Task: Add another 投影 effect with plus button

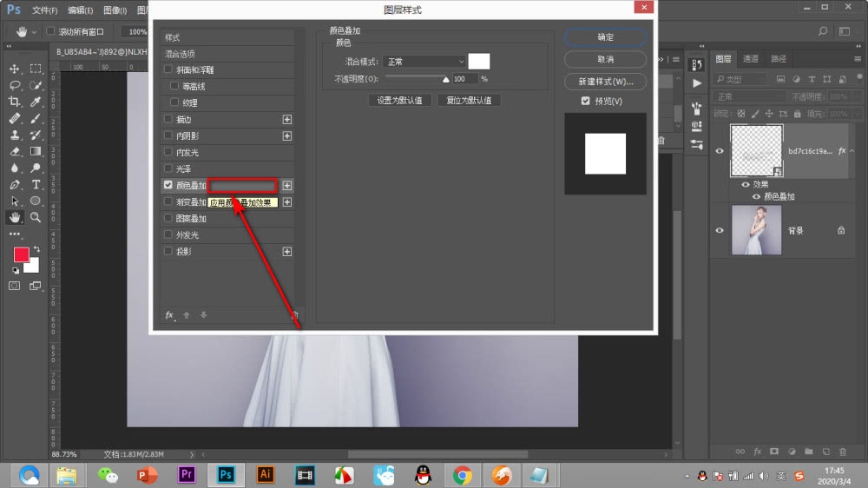Action: coord(287,252)
